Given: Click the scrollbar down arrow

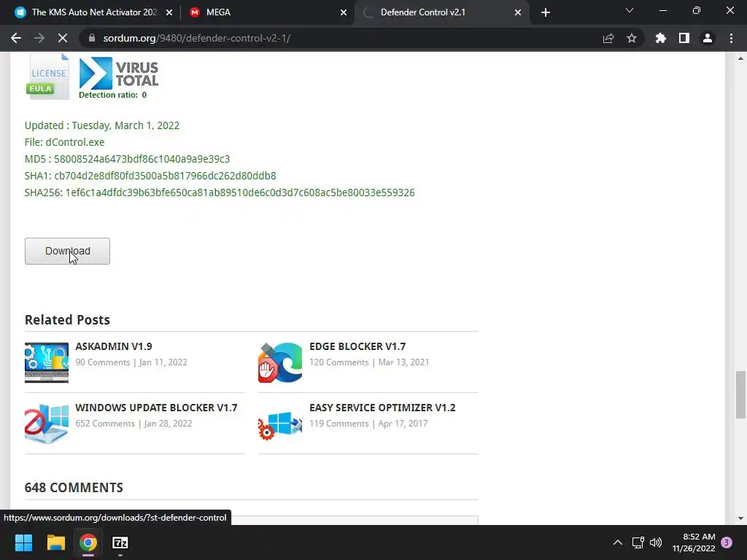Looking at the screenshot, I should coord(740,518).
